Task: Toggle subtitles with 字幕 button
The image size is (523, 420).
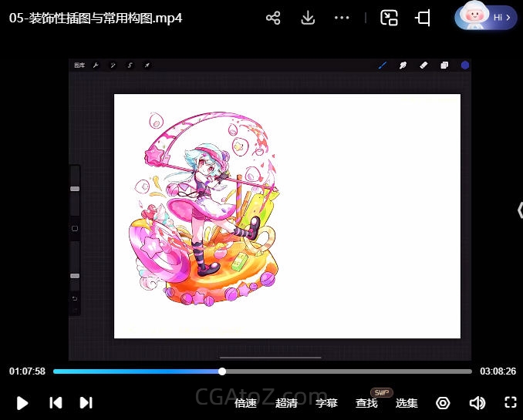Action: [326, 403]
